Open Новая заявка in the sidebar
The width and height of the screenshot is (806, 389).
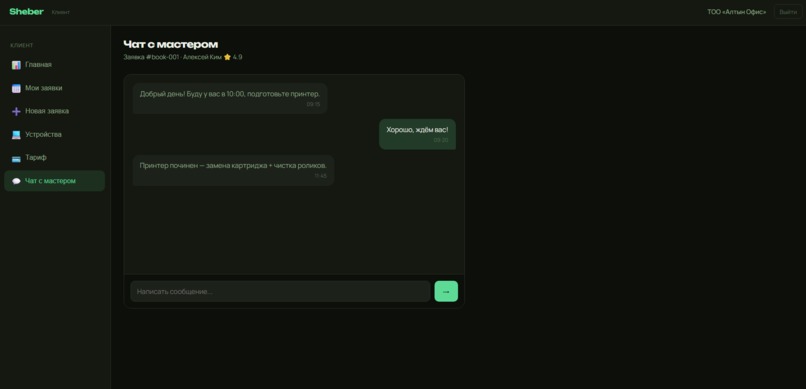click(x=54, y=111)
